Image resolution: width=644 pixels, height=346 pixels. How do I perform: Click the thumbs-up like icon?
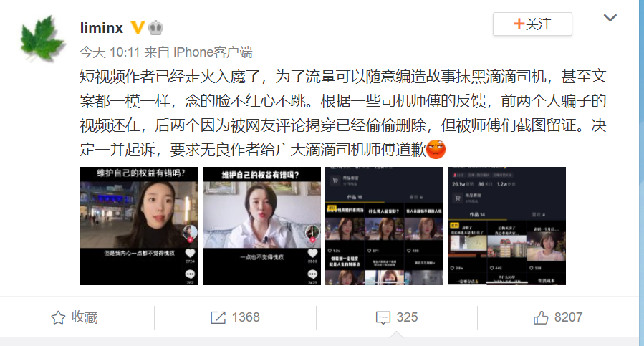point(541,317)
